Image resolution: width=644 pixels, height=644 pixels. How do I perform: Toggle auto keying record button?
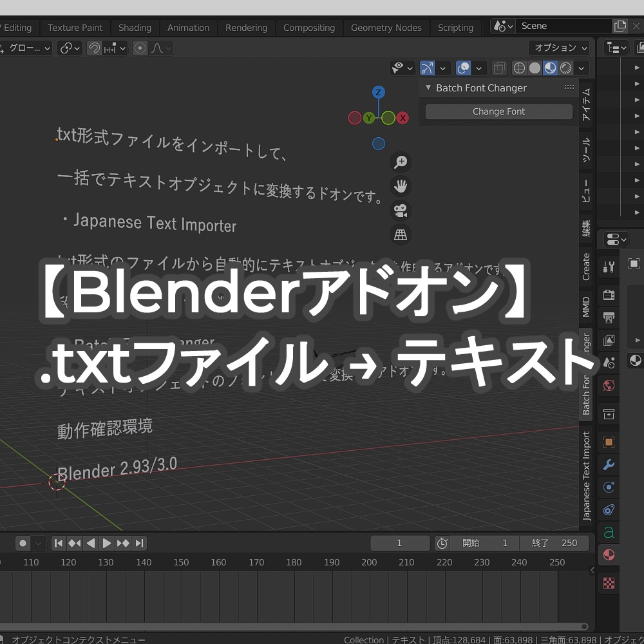point(23,544)
